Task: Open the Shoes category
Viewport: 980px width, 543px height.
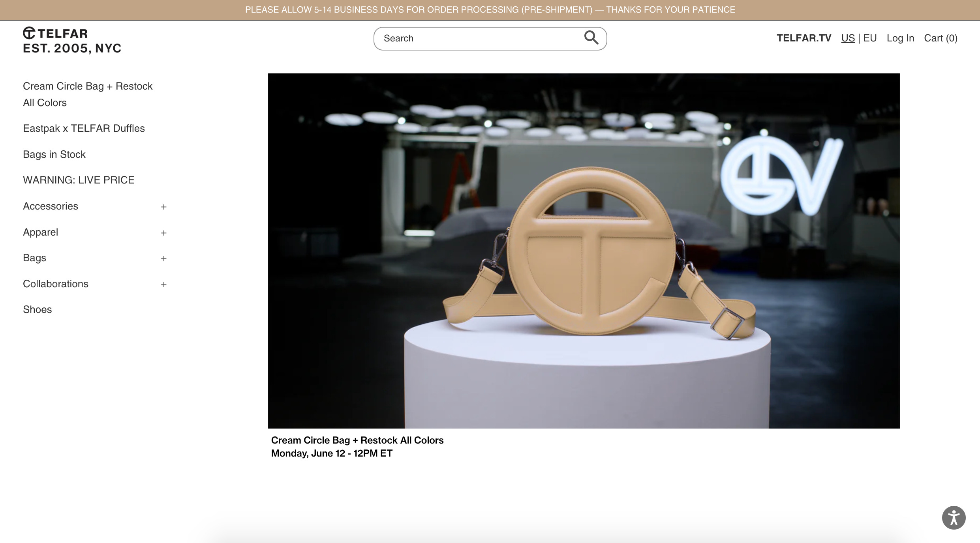Action: (x=37, y=309)
